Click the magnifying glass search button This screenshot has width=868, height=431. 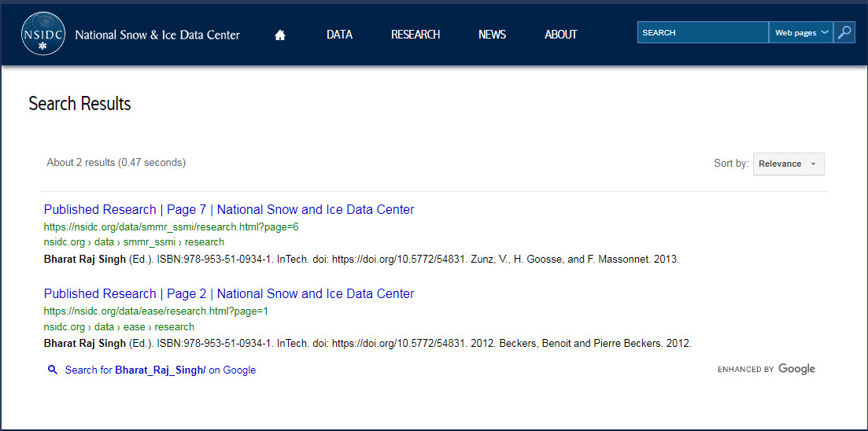pos(844,33)
